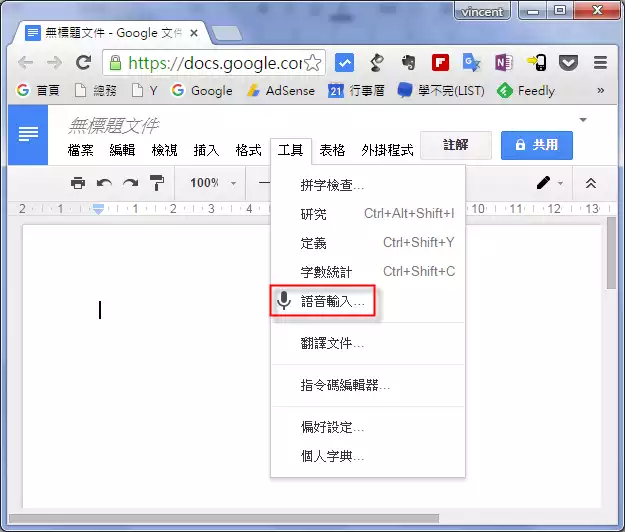
Task: Click the desk lamp extension icon
Action: (376, 63)
